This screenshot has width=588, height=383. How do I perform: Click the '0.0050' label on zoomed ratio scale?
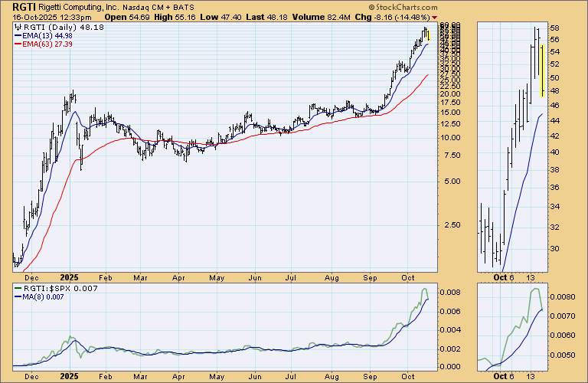pyautogui.click(x=563, y=355)
